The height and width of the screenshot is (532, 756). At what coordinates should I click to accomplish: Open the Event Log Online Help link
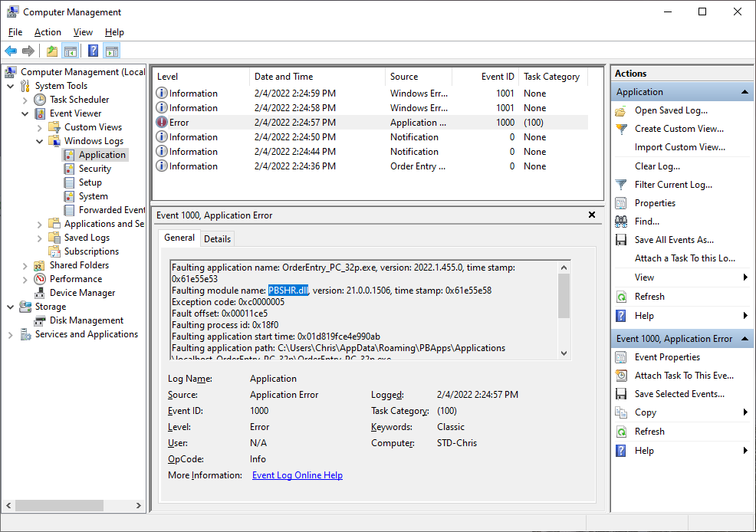(x=297, y=475)
